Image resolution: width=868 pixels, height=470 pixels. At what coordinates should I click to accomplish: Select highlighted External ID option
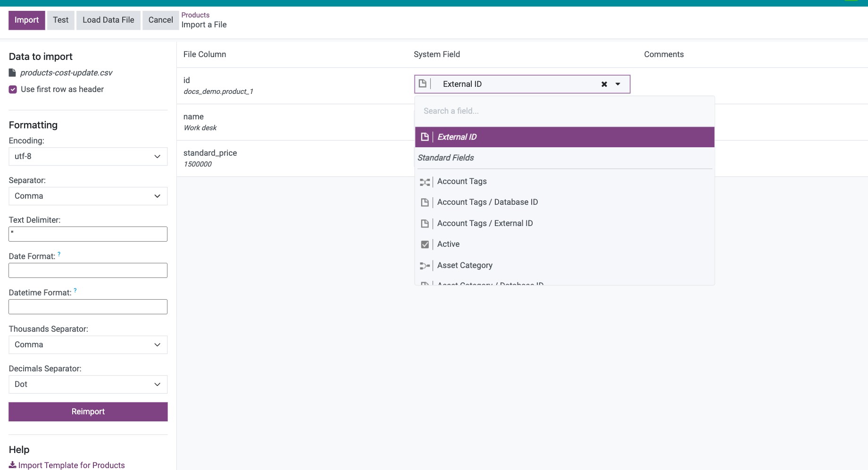[x=565, y=137]
